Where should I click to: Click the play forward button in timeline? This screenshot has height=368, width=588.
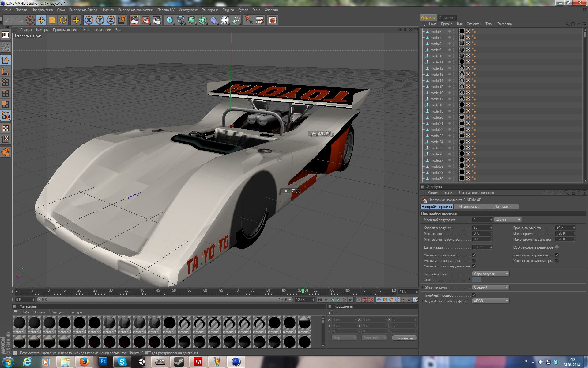[x=338, y=300]
